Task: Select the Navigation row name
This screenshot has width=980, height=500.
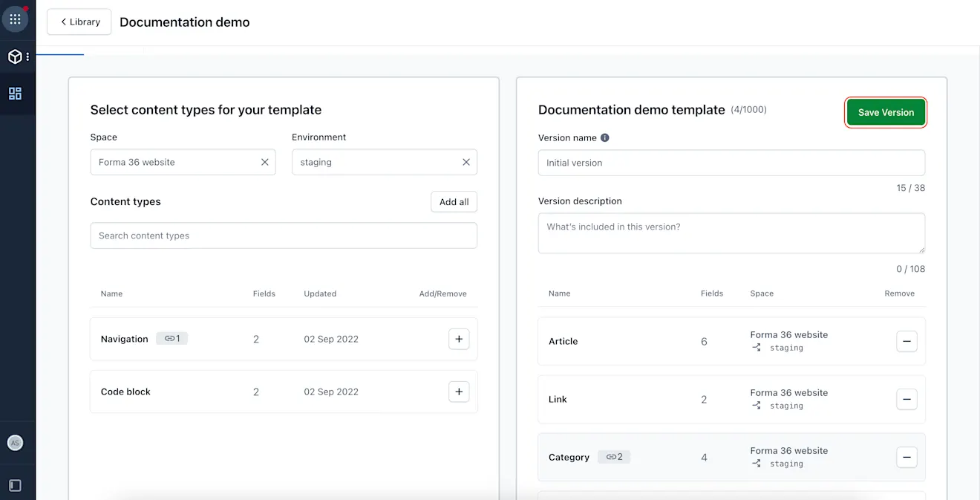Action: tap(125, 339)
